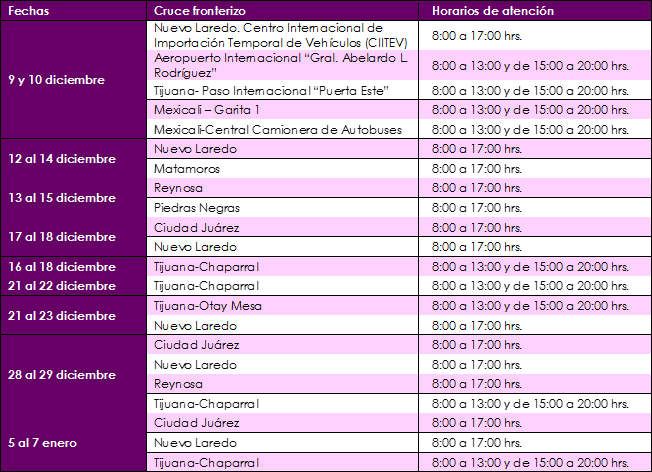The width and height of the screenshot is (652, 472).
Task: Click the hours cell for Aeropuerto Internacional row
Action: (x=535, y=65)
